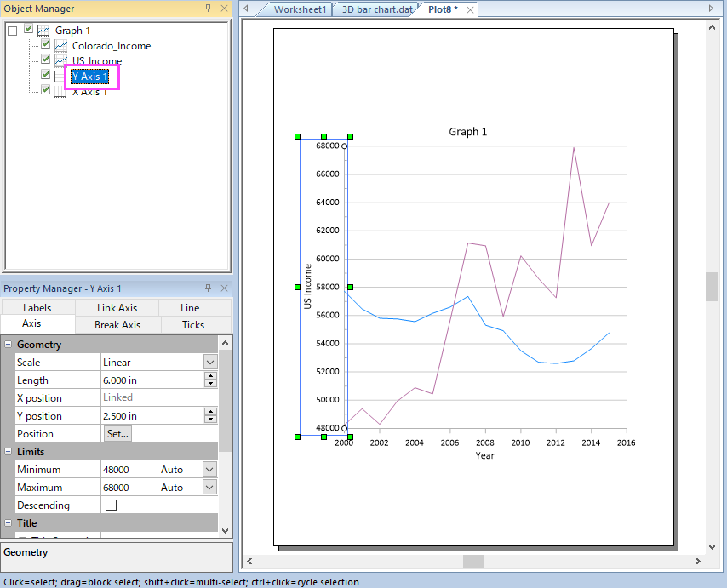The width and height of the screenshot is (727, 588).
Task: Select Y Axis 1 in the Object Manager
Action: 90,77
